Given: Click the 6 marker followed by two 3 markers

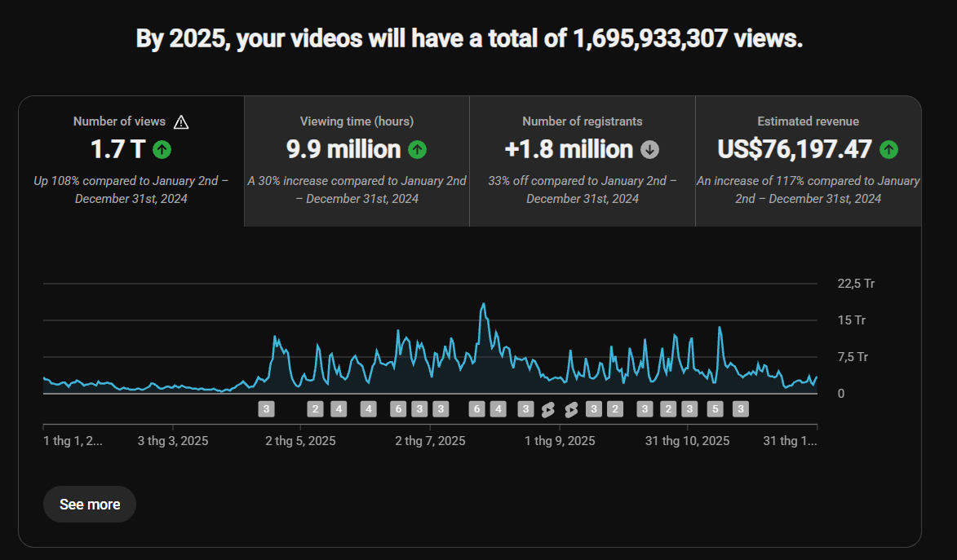Looking at the screenshot, I should (x=398, y=409).
